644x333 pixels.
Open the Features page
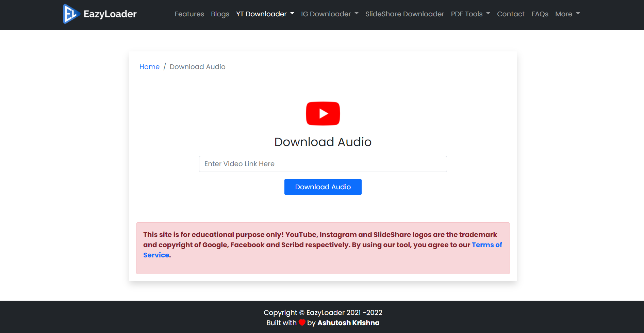click(189, 14)
